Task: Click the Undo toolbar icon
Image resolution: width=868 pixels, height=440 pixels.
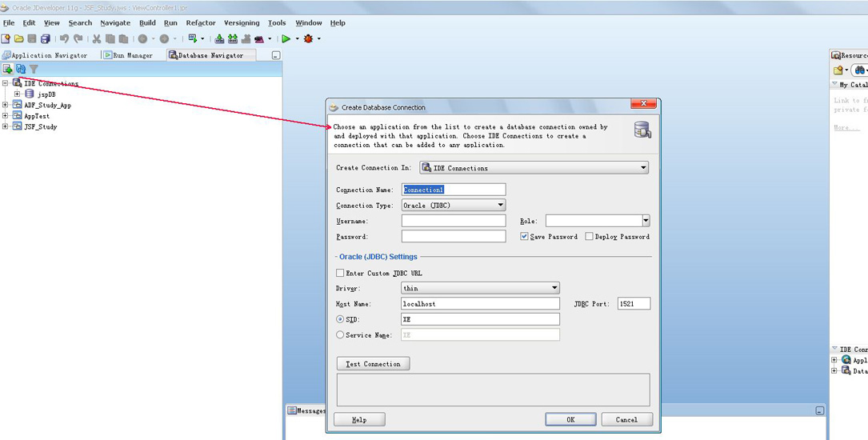Action: pos(64,38)
